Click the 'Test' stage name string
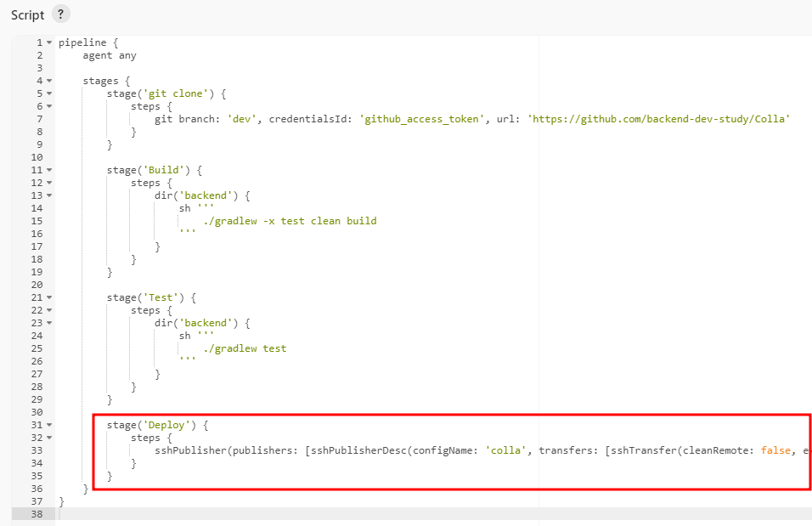 click(x=160, y=297)
